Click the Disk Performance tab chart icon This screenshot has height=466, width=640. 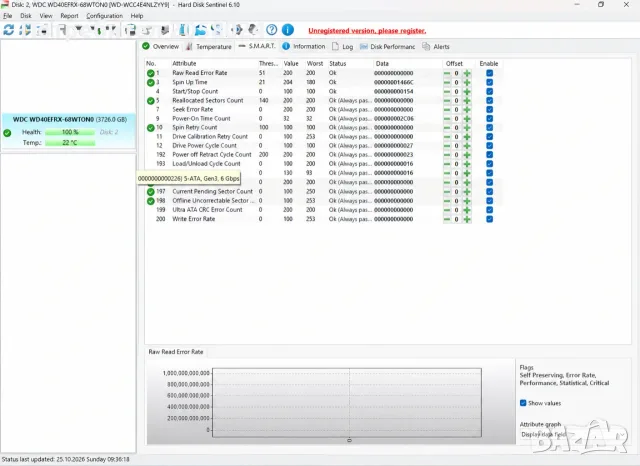(x=363, y=47)
